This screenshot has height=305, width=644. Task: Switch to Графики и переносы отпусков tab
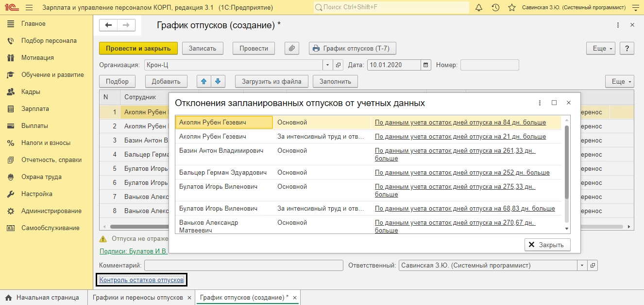pos(138,297)
